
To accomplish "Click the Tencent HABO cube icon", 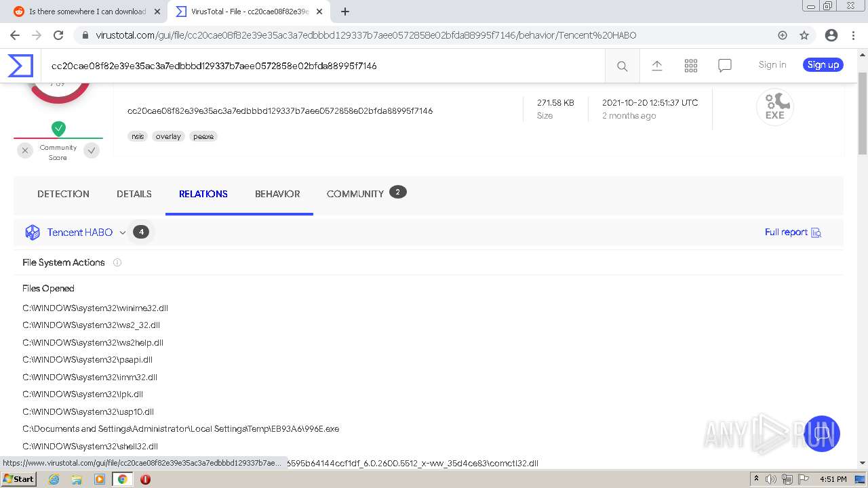I will pyautogui.click(x=33, y=232).
